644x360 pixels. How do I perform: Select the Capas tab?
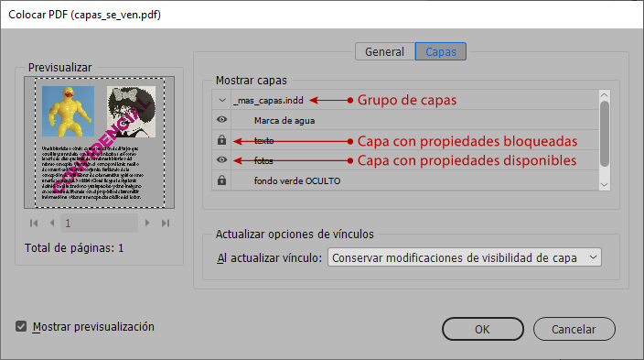coord(441,52)
